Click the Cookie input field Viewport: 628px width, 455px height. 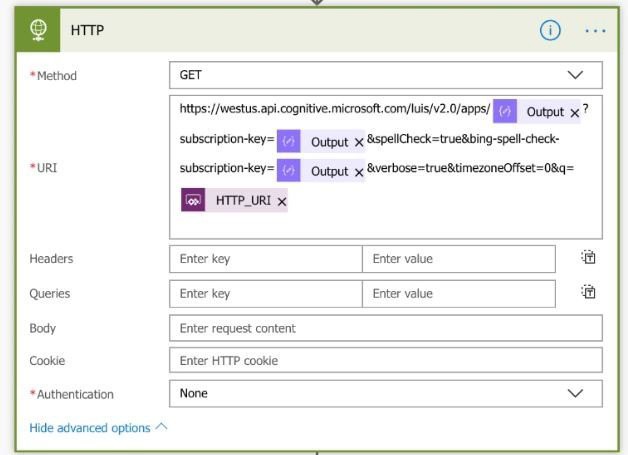pyautogui.click(x=386, y=360)
